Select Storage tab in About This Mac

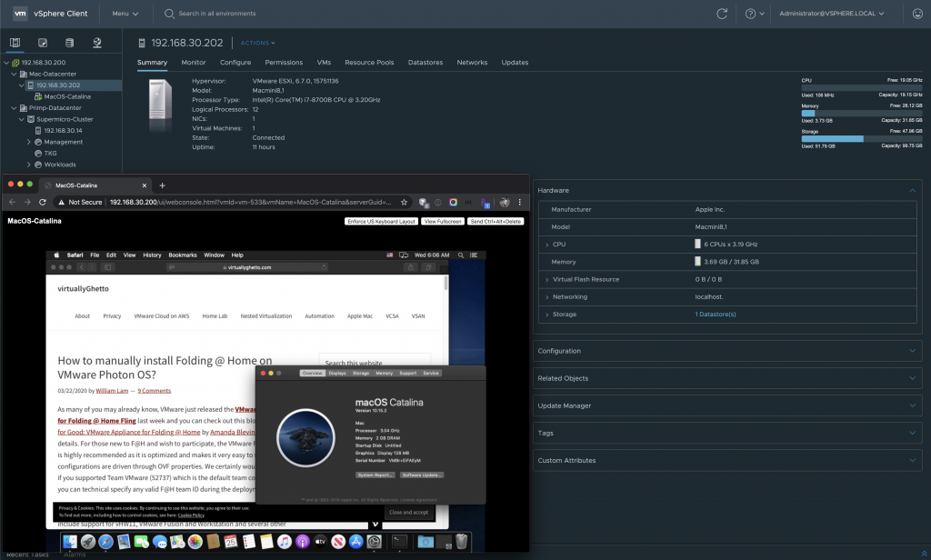click(x=361, y=373)
